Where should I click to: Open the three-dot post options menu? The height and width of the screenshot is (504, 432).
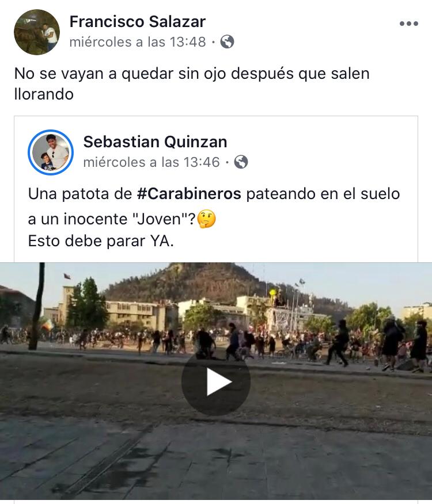pos(408,24)
